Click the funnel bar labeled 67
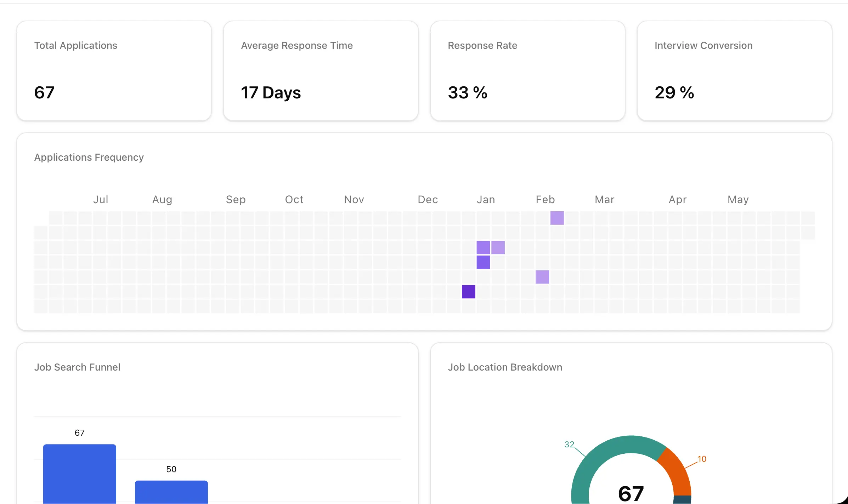The height and width of the screenshot is (504, 848). point(80,474)
